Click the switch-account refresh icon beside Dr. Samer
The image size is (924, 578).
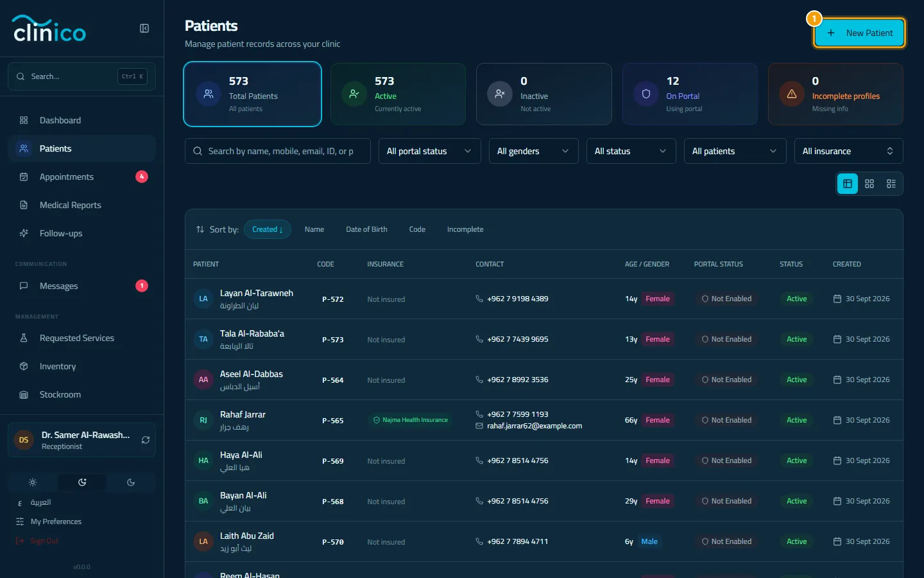146,440
